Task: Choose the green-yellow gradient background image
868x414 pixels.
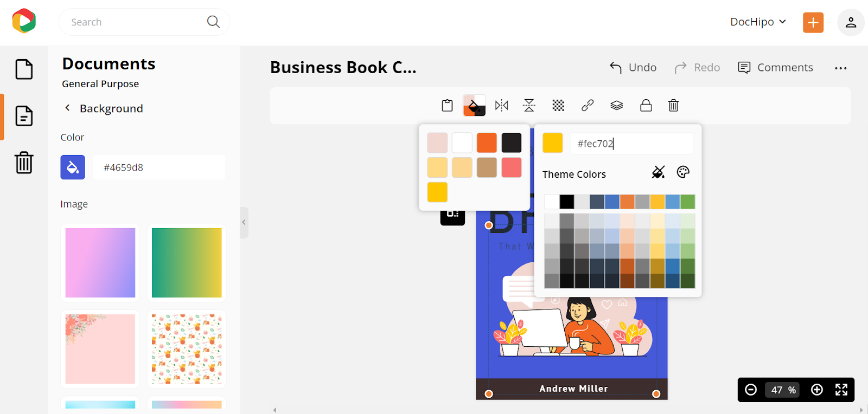Action: pos(187,263)
